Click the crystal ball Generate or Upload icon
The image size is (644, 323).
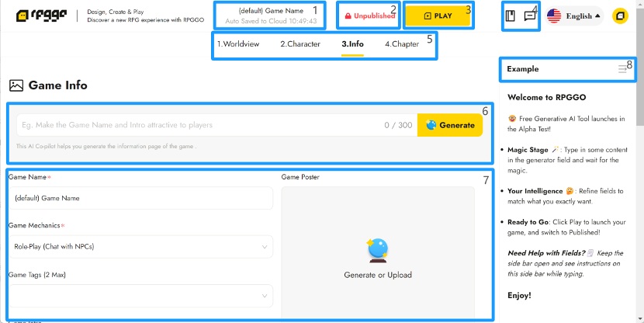tap(378, 250)
